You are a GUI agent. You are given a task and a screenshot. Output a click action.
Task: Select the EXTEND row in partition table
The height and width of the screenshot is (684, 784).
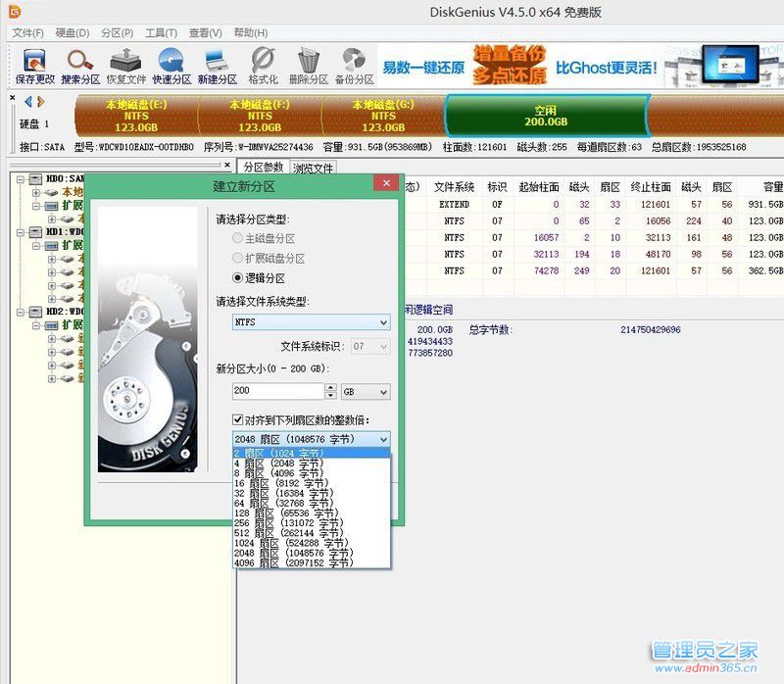pos(593,205)
